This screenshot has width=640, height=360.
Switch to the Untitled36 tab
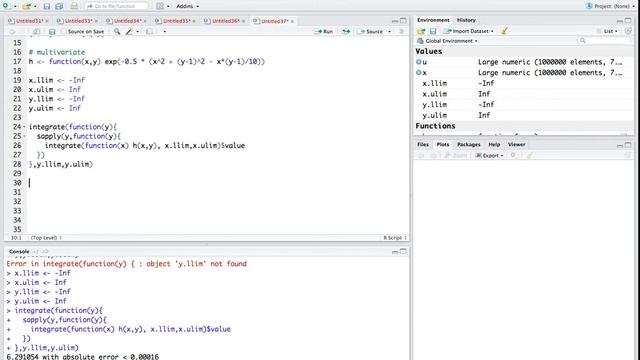pos(224,21)
